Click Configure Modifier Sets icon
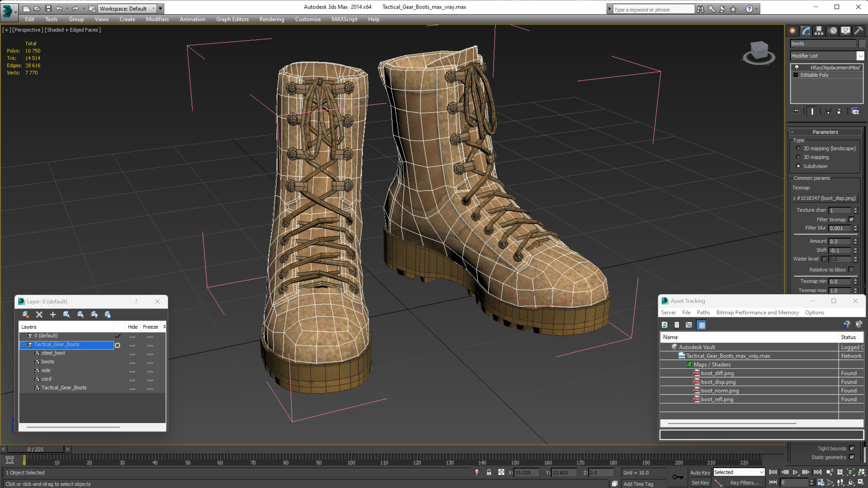Image resolution: width=868 pixels, height=488 pixels. coord(855,111)
